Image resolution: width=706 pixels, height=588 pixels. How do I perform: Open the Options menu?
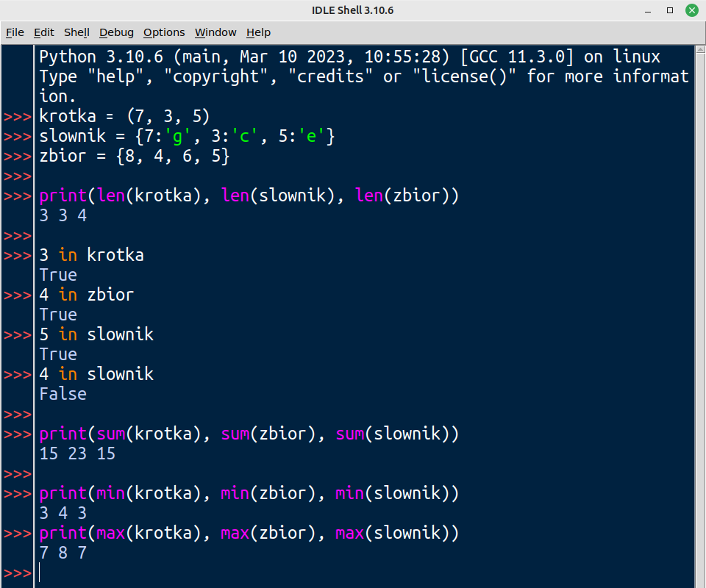(164, 32)
